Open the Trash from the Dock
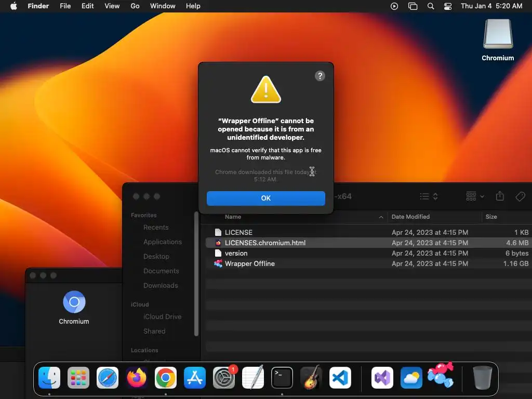The width and height of the screenshot is (532, 399). (x=483, y=378)
